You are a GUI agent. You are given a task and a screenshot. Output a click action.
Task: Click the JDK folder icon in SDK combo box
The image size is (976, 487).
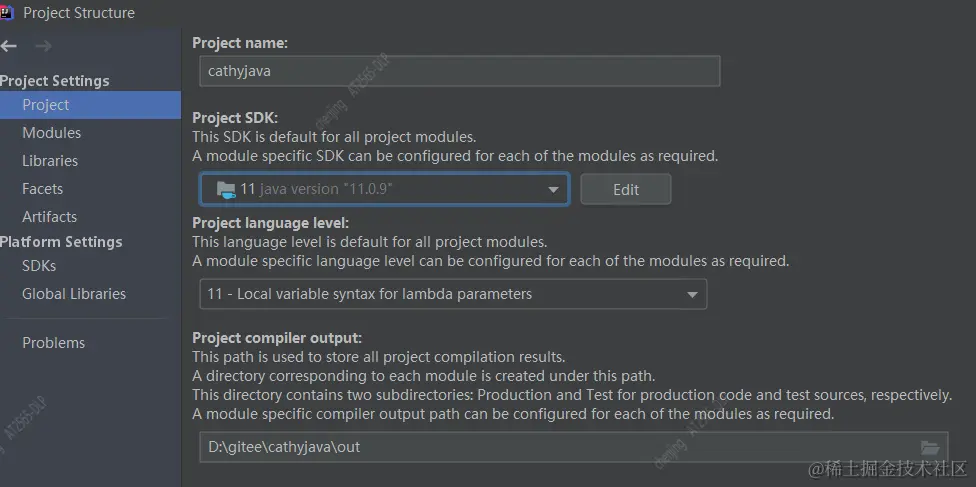226,189
